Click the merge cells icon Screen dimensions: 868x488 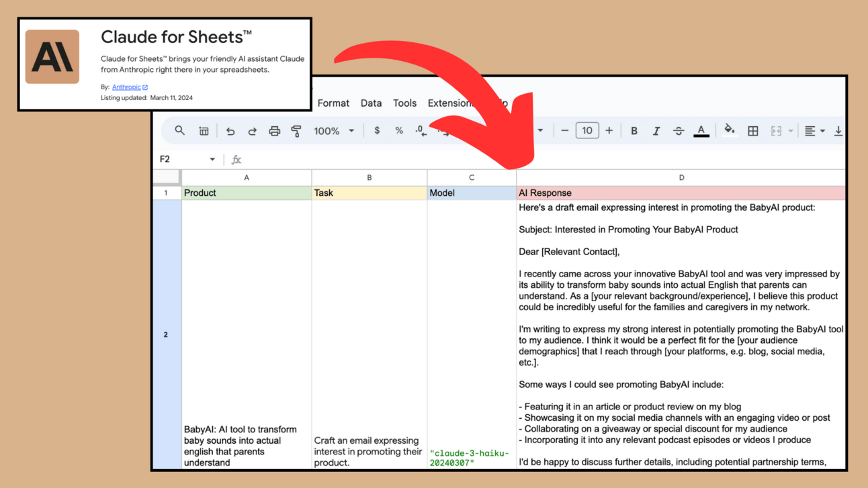(776, 132)
